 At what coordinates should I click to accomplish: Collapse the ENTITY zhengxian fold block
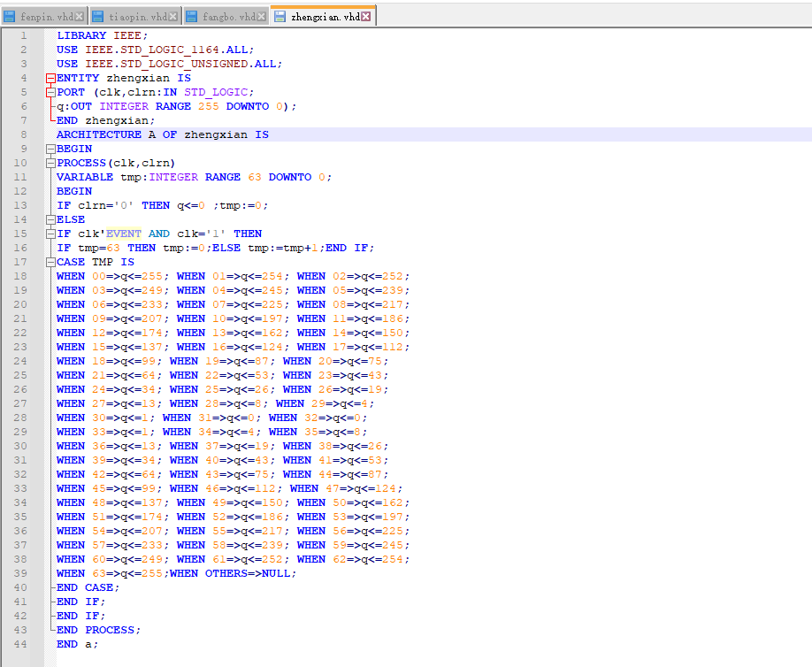(x=50, y=78)
